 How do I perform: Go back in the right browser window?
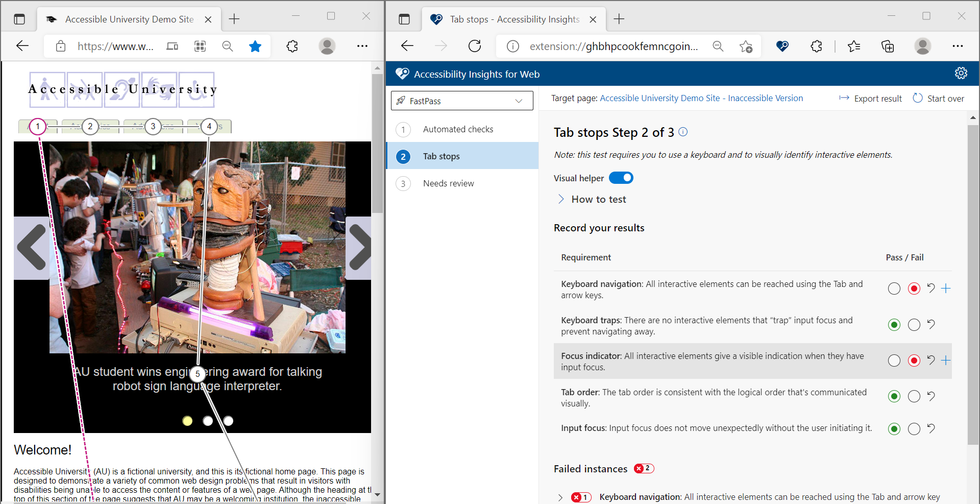point(407,46)
